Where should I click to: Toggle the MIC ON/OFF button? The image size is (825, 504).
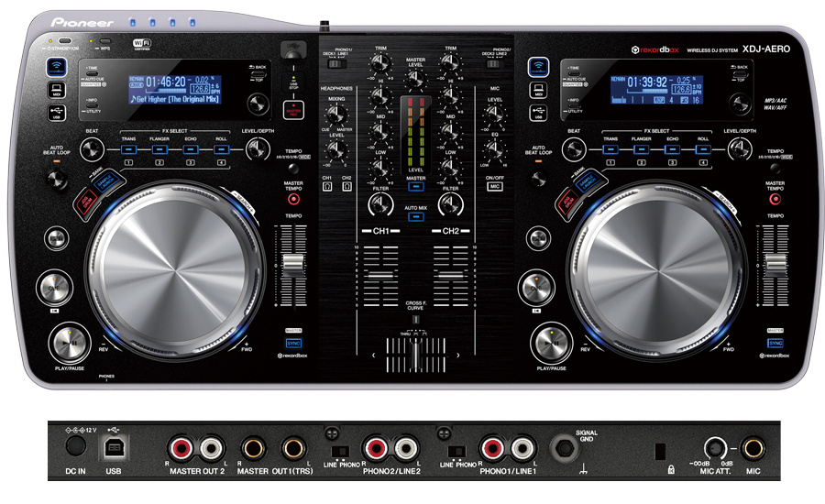click(x=495, y=187)
